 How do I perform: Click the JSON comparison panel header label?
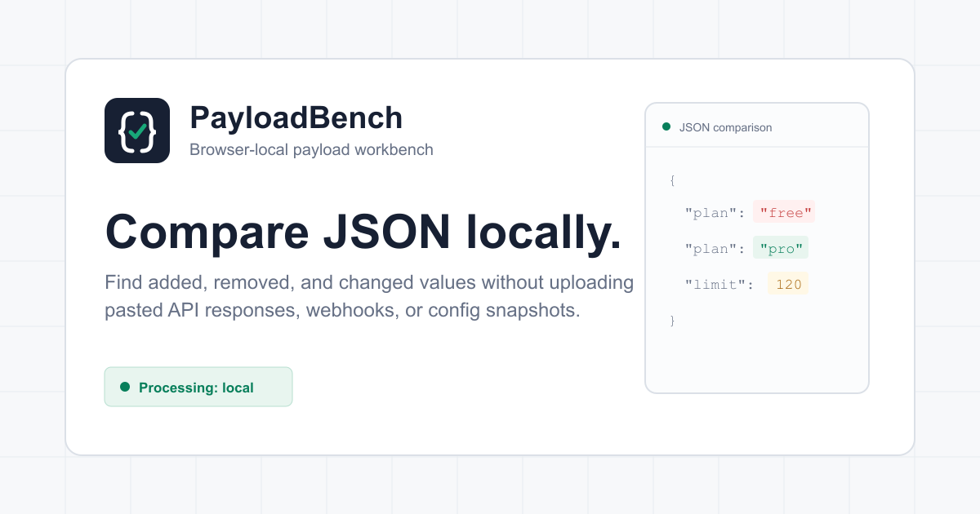coord(726,127)
